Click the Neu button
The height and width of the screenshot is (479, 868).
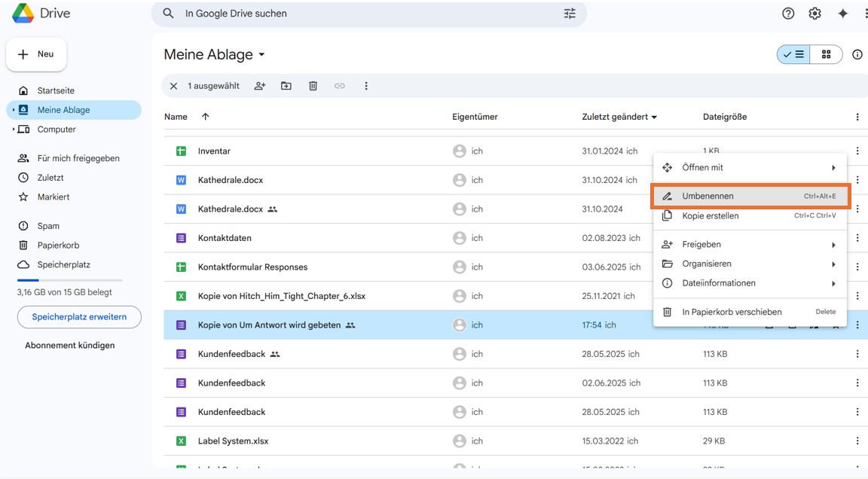(x=36, y=54)
